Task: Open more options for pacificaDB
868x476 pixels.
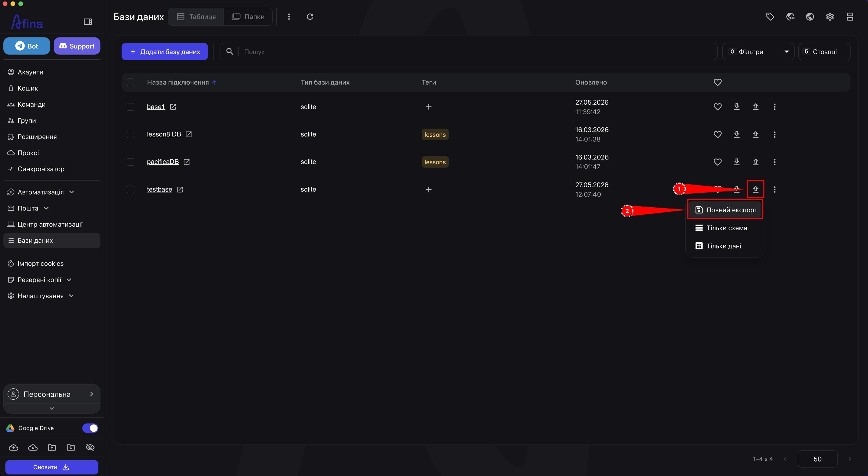Action: 775,162
